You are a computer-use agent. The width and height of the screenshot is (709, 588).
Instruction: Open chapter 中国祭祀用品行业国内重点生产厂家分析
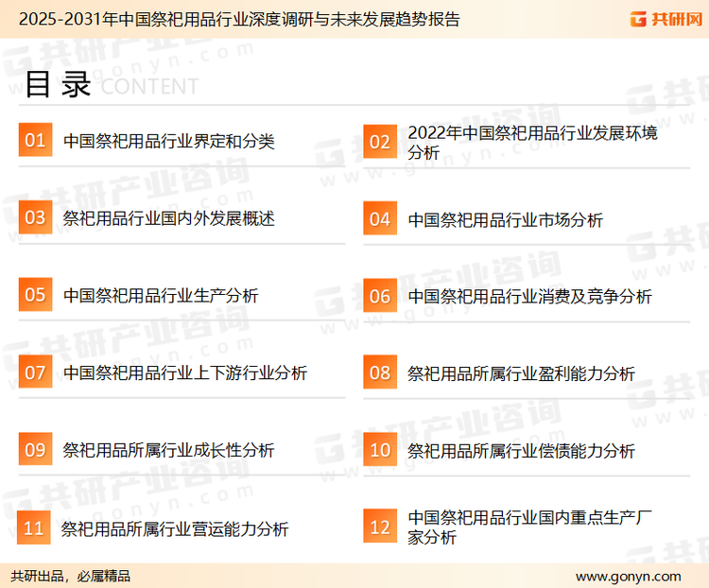(529, 527)
